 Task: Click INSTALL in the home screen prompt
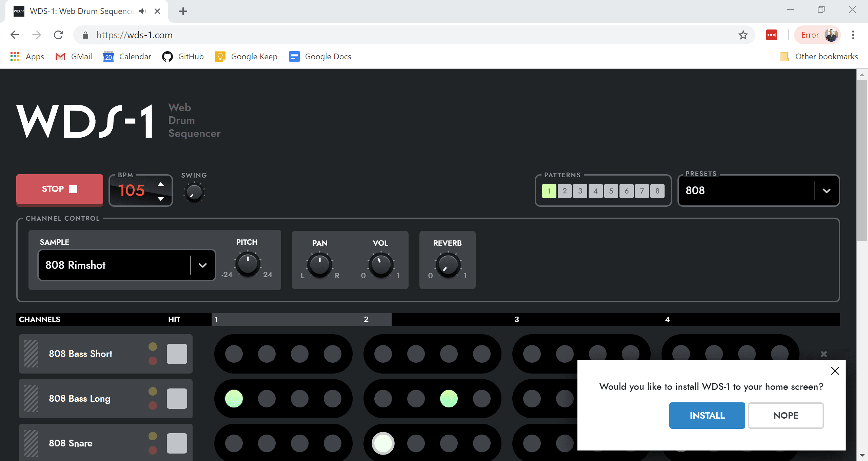(x=707, y=416)
